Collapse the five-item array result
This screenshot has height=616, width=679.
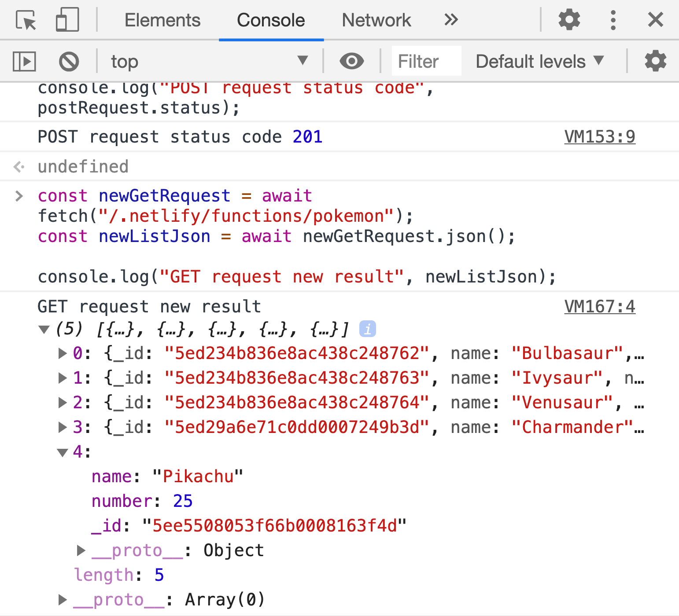click(x=44, y=329)
